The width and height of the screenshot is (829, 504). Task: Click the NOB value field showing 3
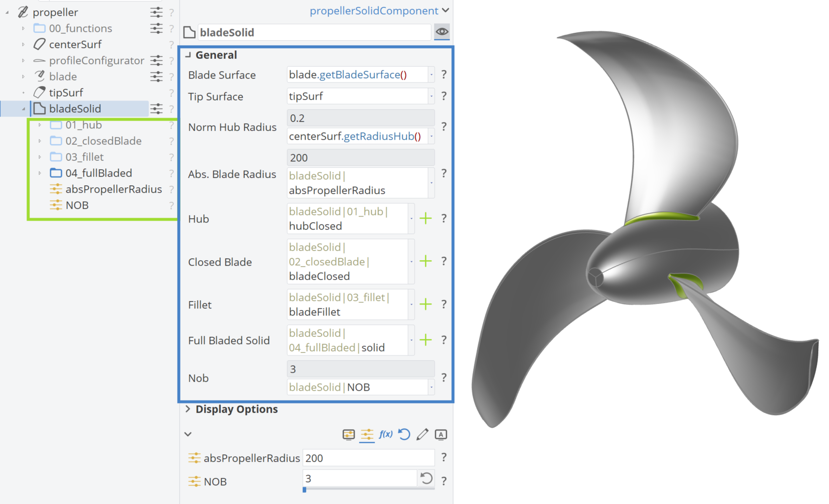pyautogui.click(x=360, y=478)
